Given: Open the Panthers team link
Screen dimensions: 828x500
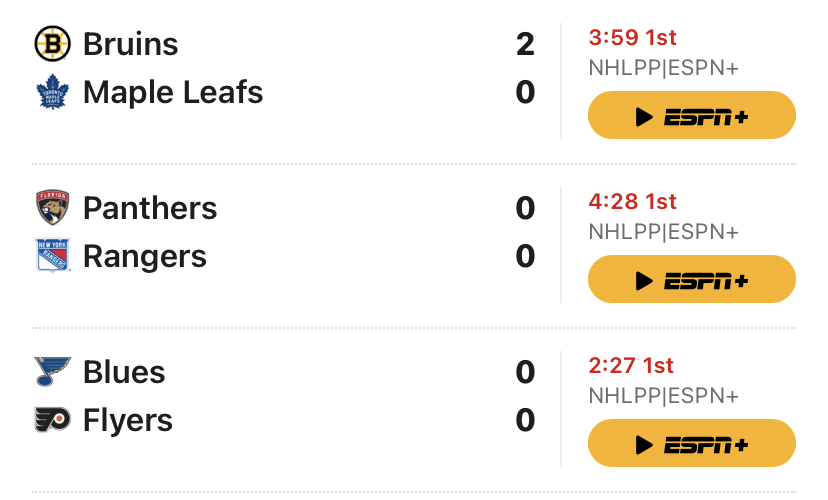Looking at the screenshot, I should coord(150,208).
